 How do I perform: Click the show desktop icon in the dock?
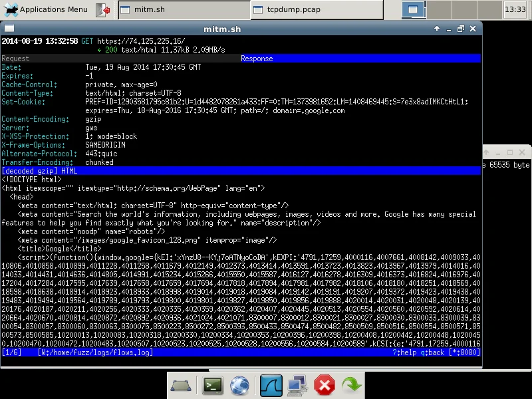tap(182, 386)
